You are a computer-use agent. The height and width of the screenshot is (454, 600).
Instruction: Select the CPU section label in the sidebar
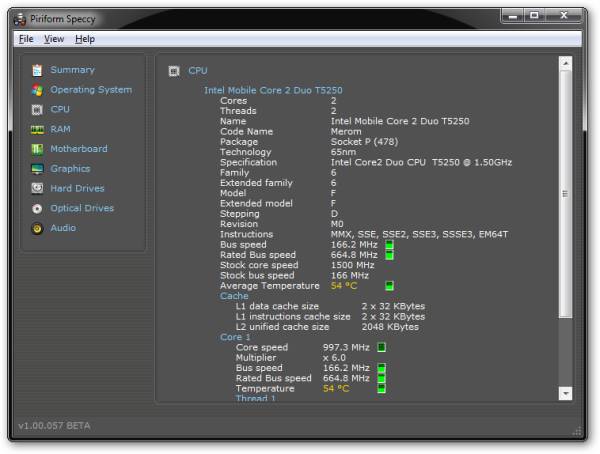pos(60,109)
